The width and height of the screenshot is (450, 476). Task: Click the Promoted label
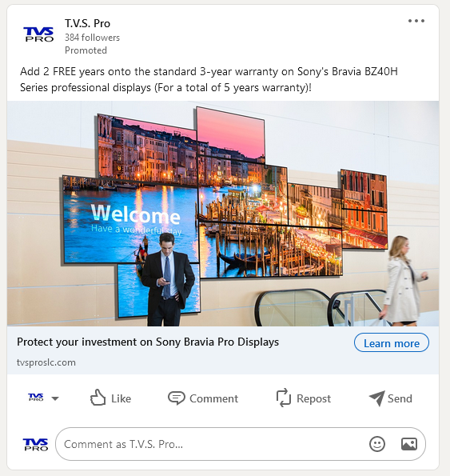point(86,50)
